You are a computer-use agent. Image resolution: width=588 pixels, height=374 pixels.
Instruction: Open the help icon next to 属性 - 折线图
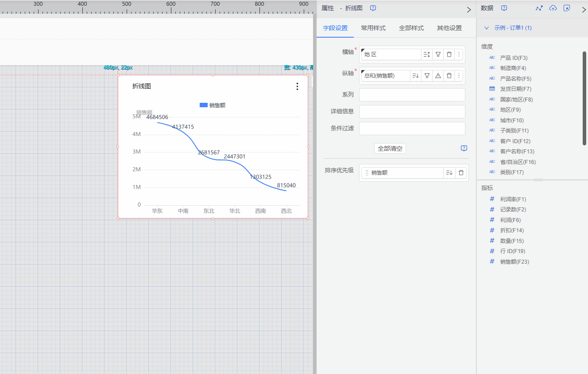point(373,8)
